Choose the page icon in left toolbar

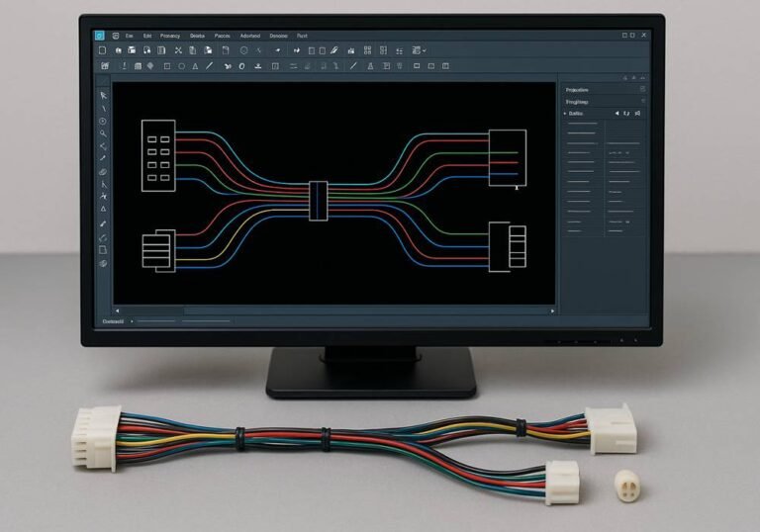(x=103, y=250)
